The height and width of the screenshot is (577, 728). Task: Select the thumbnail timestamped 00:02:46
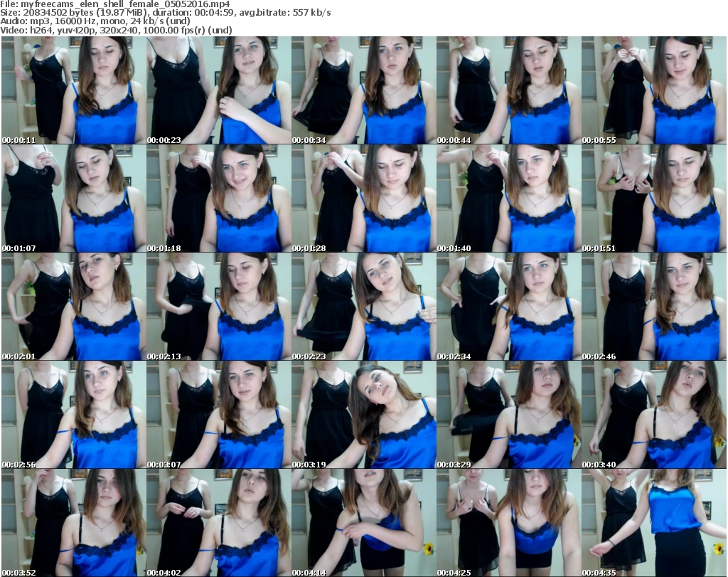pyautogui.click(x=654, y=307)
